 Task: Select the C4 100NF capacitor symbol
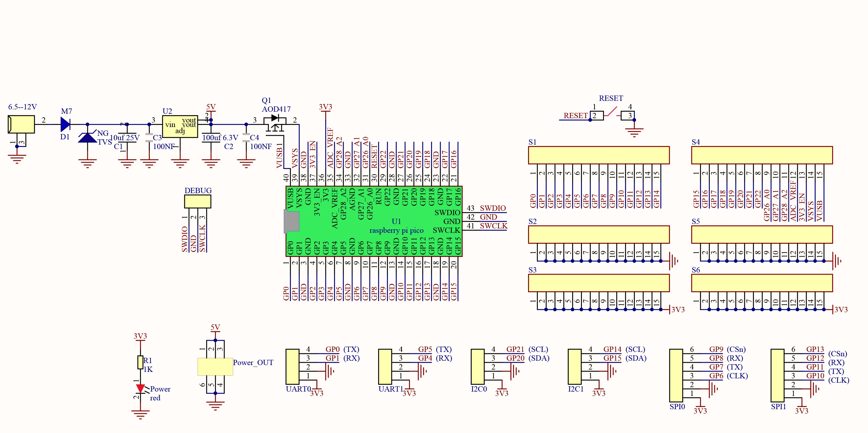pyautogui.click(x=246, y=138)
